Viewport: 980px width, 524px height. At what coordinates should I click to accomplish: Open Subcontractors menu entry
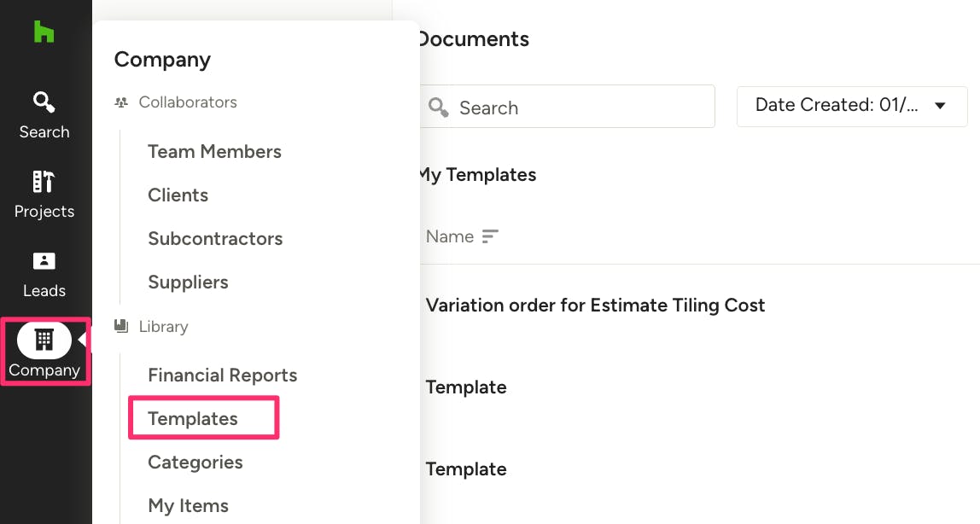pyautogui.click(x=215, y=238)
